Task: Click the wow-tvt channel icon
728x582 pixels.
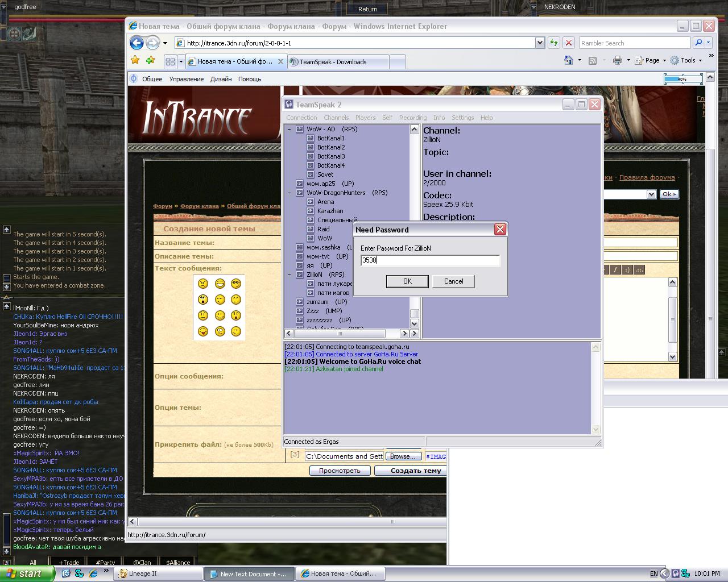Action: point(300,256)
